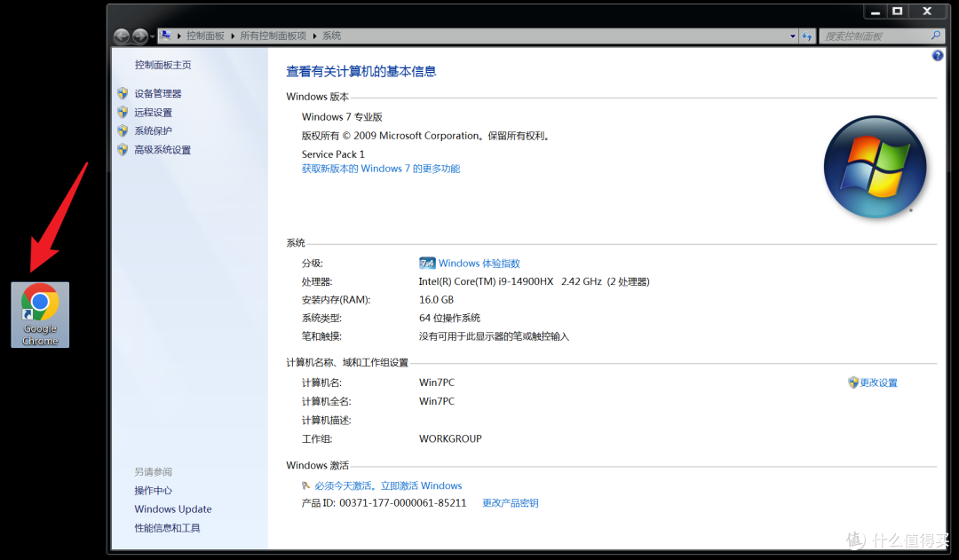Viewport: 959px width, 560px height.
Task: Click the refresh button beside address bar
Action: 807,36
